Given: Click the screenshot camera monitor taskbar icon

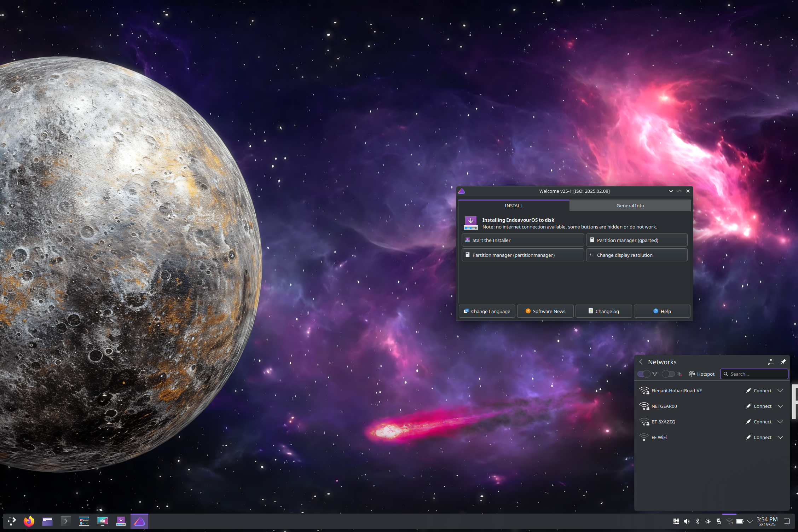Looking at the screenshot, I should click(103, 521).
